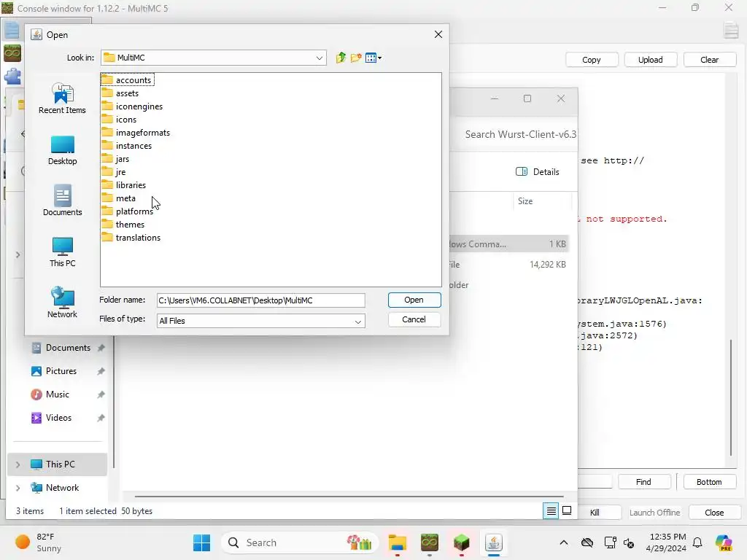Unpin Documents via its pin icon
747x560 pixels.
pos(101,348)
